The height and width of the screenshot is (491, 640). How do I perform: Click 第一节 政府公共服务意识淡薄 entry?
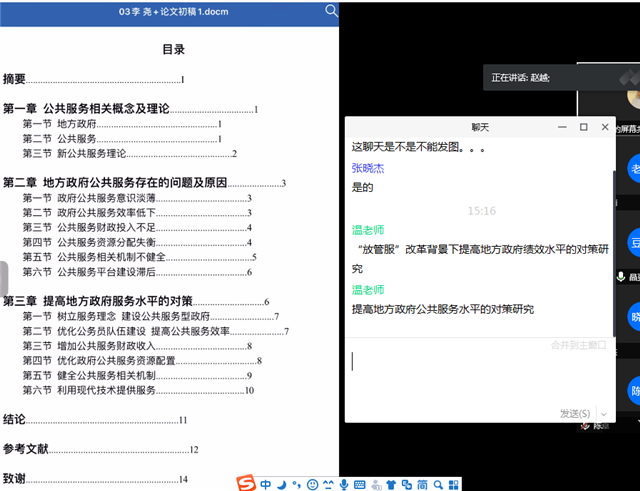pyautogui.click(x=137, y=198)
